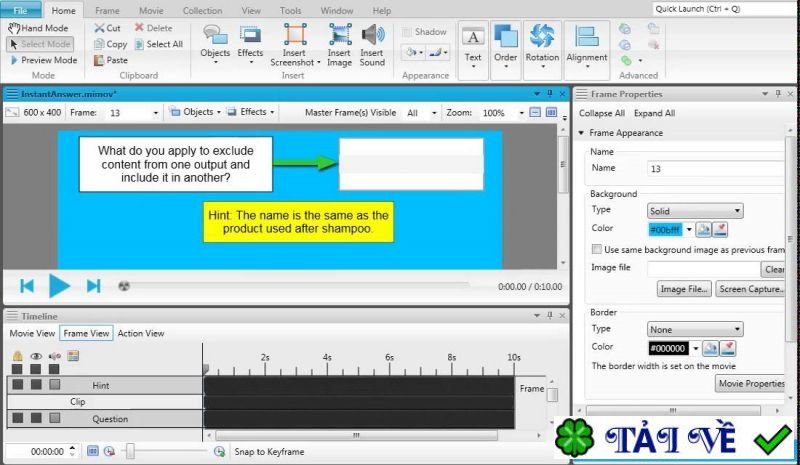The height and width of the screenshot is (465, 800).
Task: Enable Use same background image as previous frame
Action: pyautogui.click(x=596, y=249)
